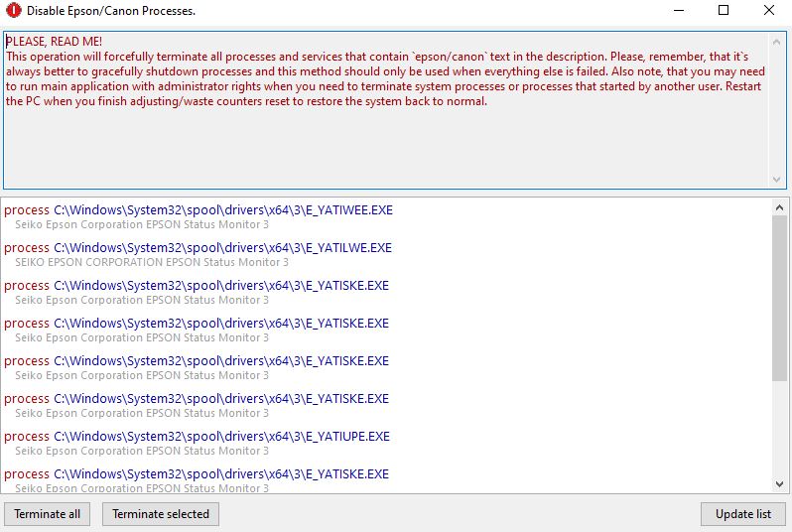The width and height of the screenshot is (792, 532).
Task: Click the red application icon in title bar
Action: 13,11
